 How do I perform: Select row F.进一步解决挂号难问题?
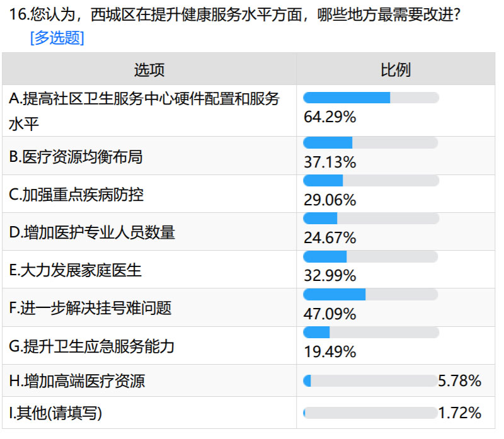pos(248,307)
